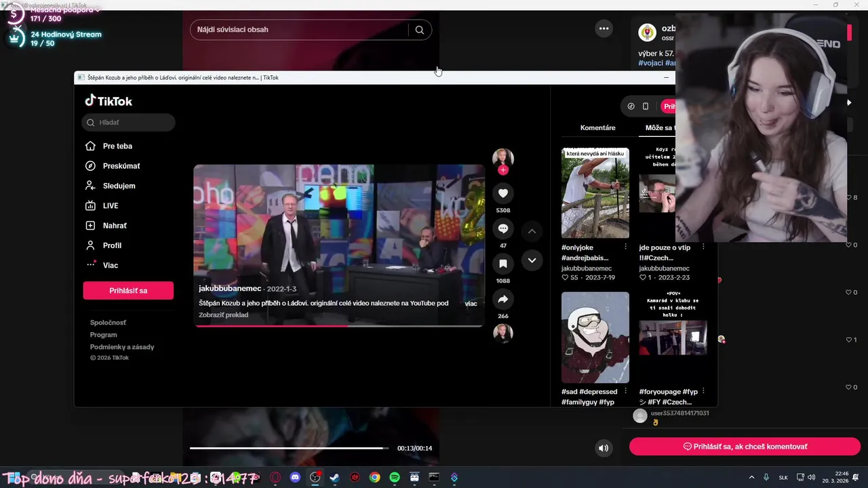868x488 pixels.
Task: Open options dots for jde pouze video
Action: click(x=703, y=247)
